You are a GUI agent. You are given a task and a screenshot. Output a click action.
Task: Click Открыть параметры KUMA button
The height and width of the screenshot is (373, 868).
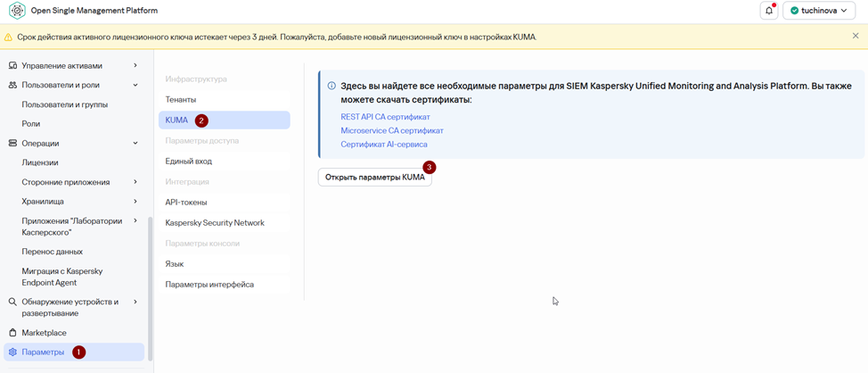tap(375, 178)
